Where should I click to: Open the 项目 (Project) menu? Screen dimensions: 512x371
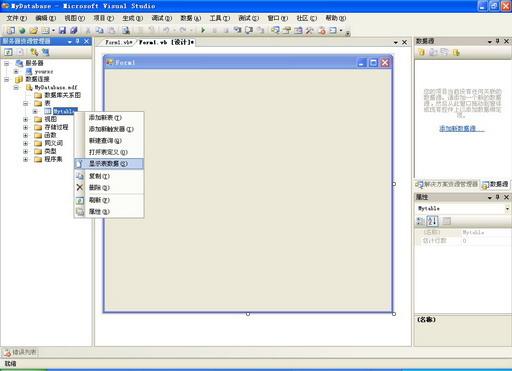click(103, 18)
